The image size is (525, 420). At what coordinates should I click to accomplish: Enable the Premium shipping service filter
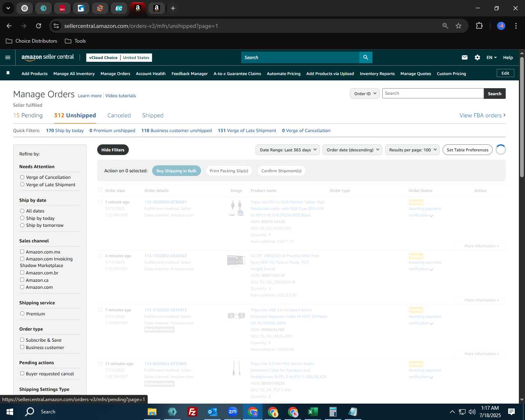(22, 313)
